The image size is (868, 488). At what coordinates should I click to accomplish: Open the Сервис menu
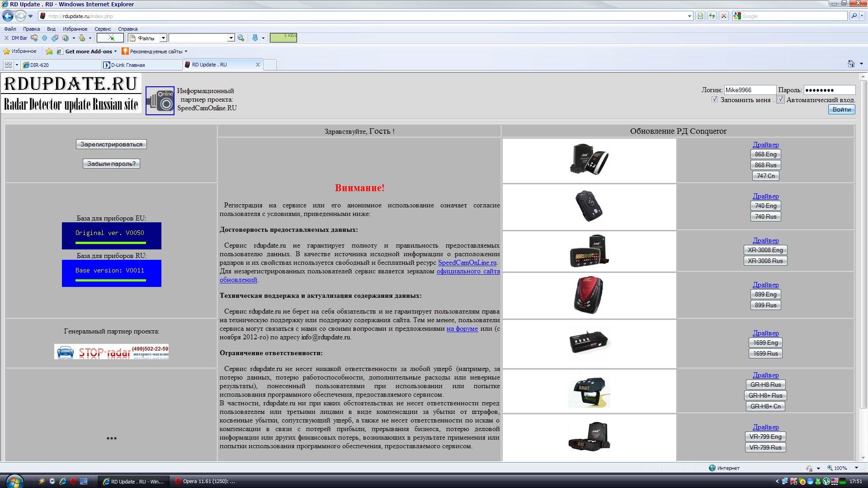tap(103, 29)
